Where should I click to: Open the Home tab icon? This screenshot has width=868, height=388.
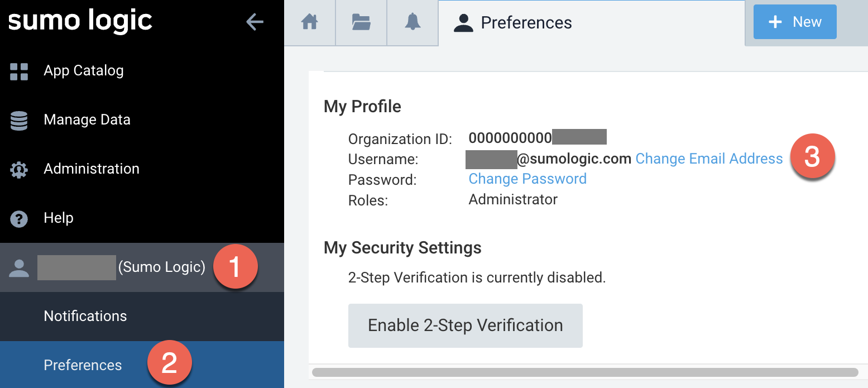[x=309, y=22]
